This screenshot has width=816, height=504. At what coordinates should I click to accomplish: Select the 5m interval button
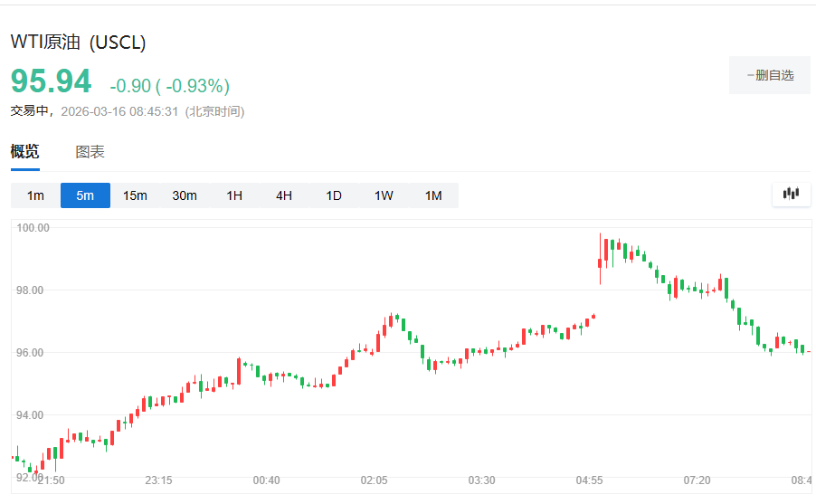tap(85, 195)
